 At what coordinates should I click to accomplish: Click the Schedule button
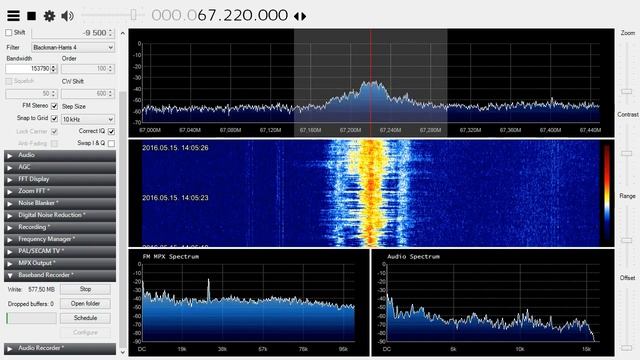85,318
